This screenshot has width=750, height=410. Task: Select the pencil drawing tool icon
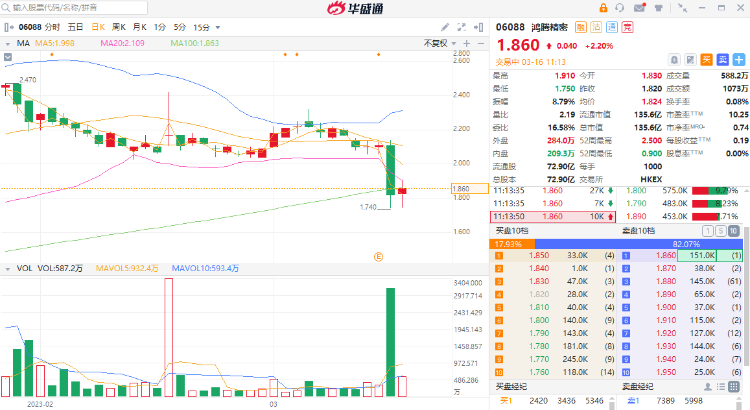445,27
